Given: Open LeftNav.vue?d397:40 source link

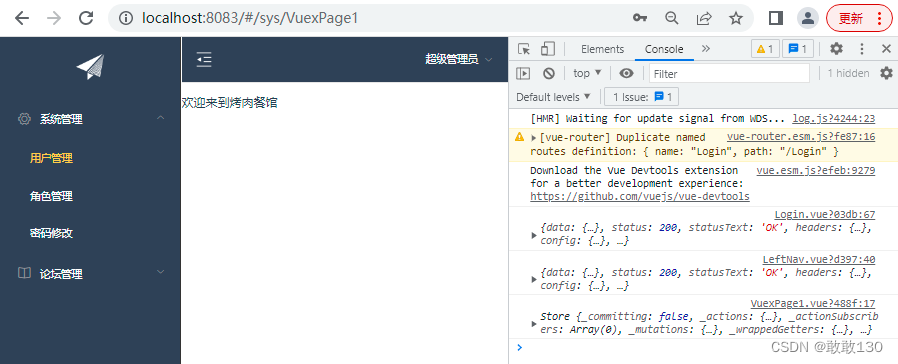Looking at the screenshot, I should coord(819,259).
